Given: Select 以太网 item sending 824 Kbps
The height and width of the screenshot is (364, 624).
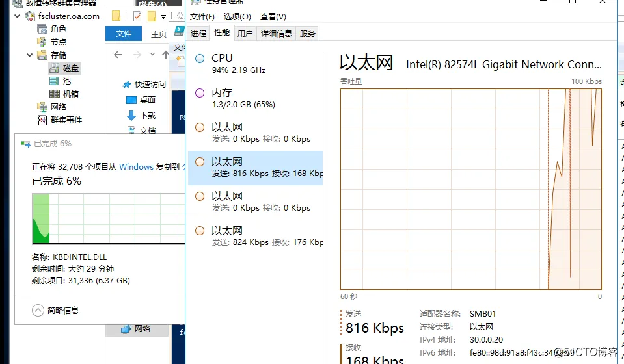Looking at the screenshot, I should pyautogui.click(x=256, y=237).
